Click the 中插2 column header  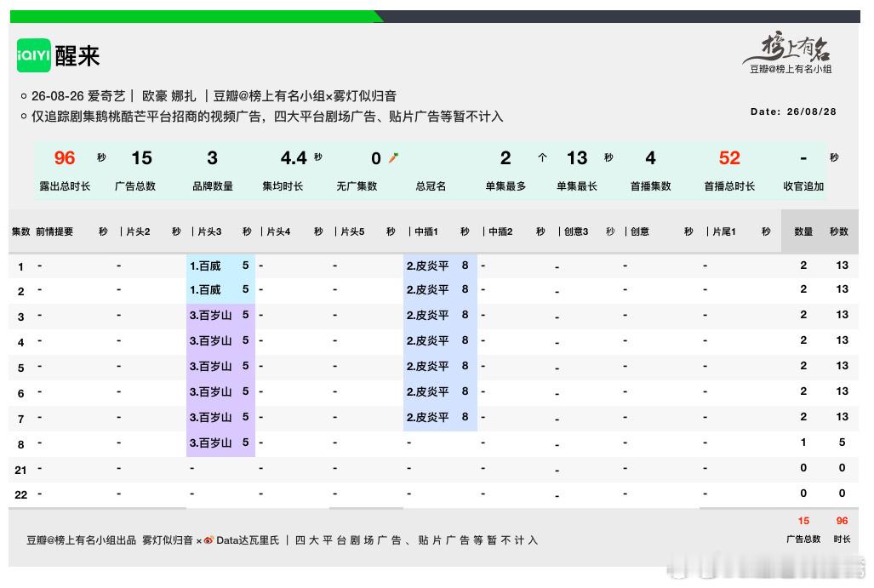pyautogui.click(x=500, y=231)
